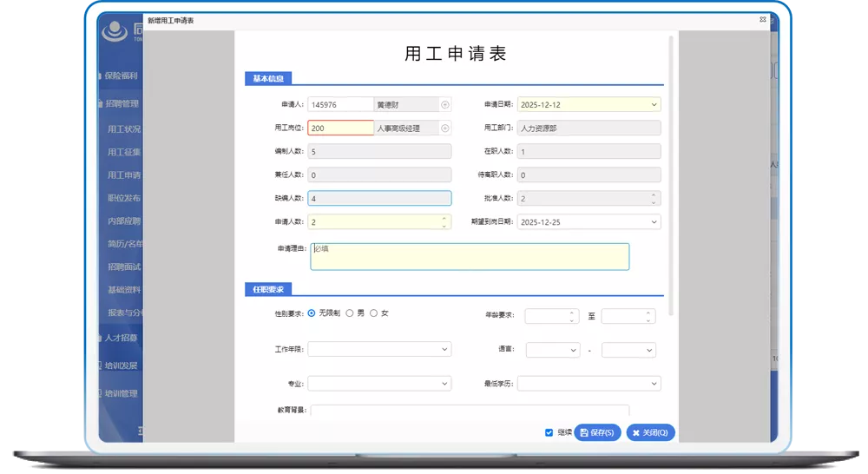
Task: Expand the 最低学历 dropdown
Action: pyautogui.click(x=654, y=384)
